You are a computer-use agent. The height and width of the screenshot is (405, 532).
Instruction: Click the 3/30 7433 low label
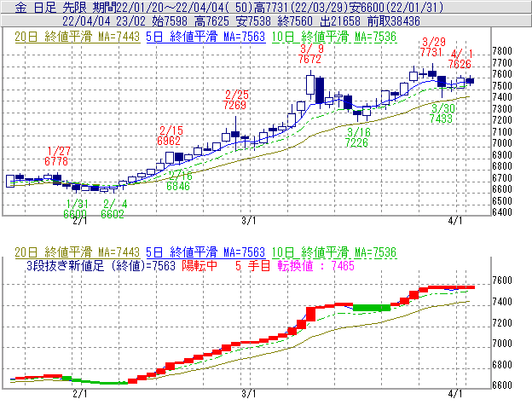click(x=442, y=113)
